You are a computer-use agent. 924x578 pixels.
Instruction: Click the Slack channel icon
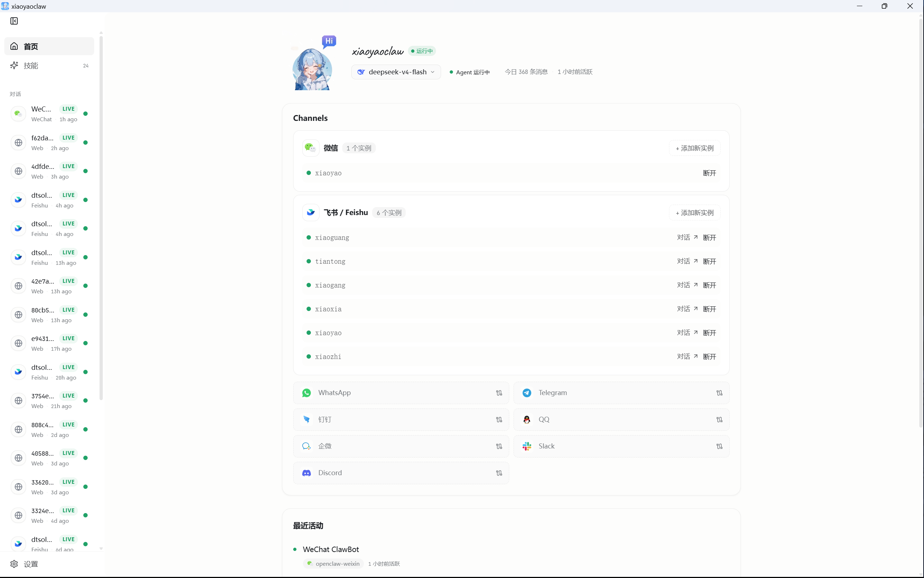pos(527,446)
